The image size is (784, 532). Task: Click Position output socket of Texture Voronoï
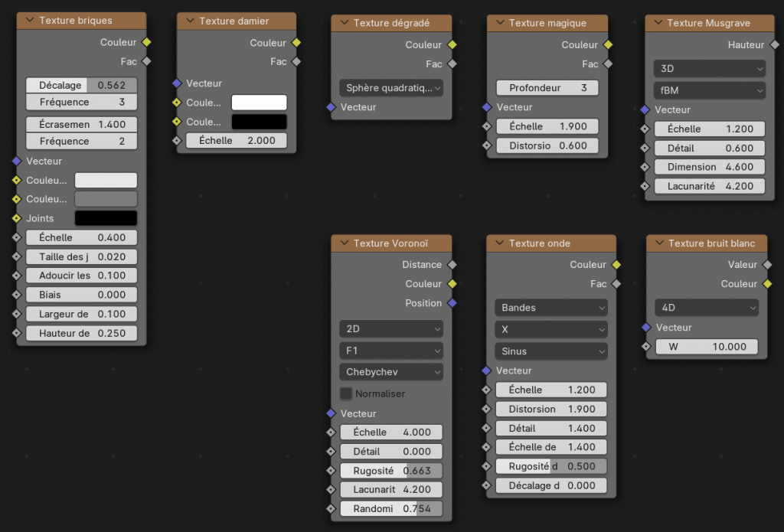pyautogui.click(x=452, y=303)
